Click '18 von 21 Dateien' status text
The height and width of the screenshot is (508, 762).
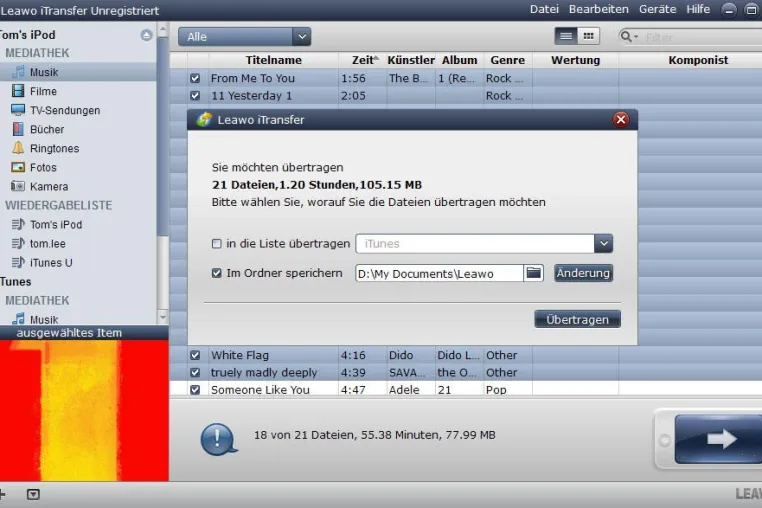(x=374, y=435)
